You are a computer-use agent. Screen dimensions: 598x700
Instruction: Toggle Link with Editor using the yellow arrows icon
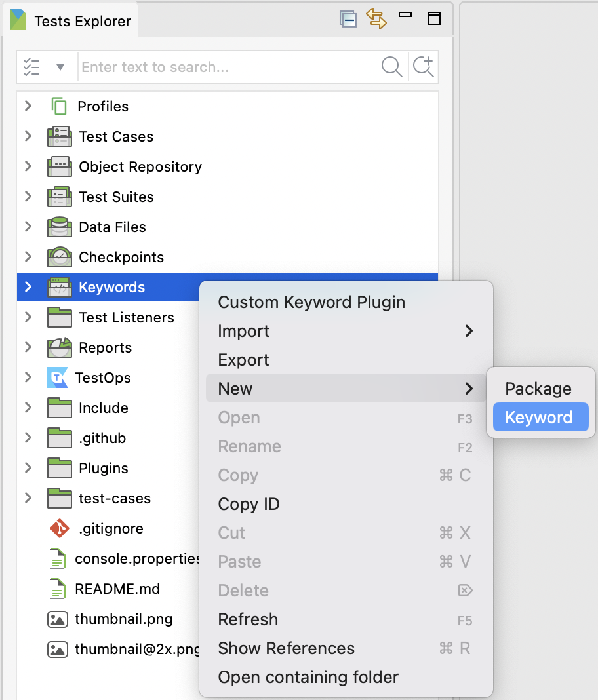pos(376,19)
